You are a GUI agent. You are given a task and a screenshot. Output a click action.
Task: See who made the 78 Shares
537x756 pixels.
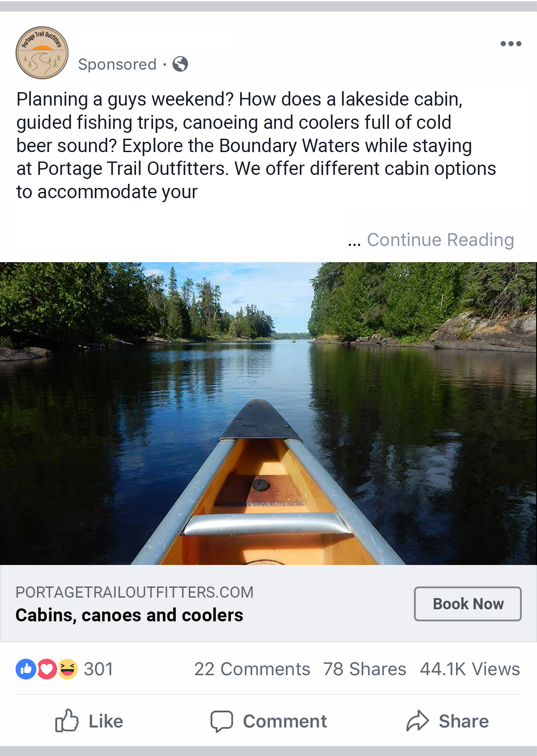coord(364,669)
